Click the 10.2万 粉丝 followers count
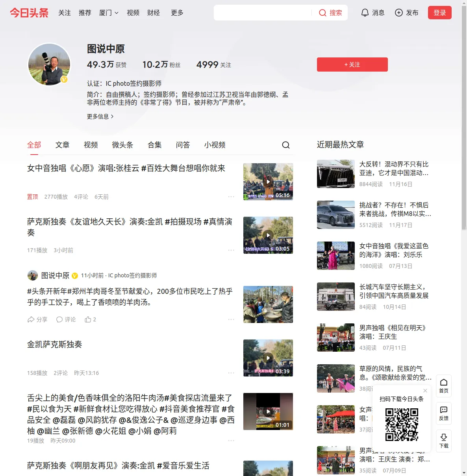 click(x=161, y=65)
